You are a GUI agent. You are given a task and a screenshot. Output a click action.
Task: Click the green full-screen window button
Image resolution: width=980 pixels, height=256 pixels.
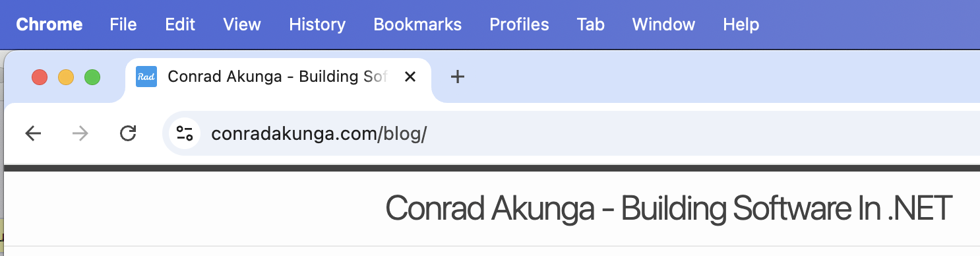tap(92, 77)
